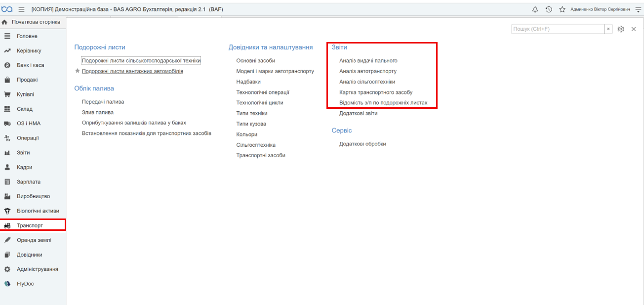
Task: Open Типи кузова
Action: [251, 124]
